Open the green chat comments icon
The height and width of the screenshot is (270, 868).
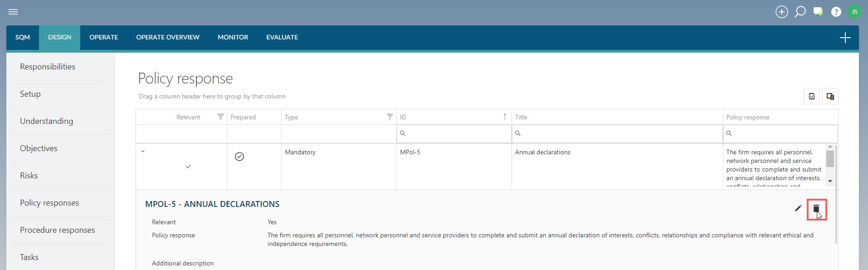click(818, 12)
